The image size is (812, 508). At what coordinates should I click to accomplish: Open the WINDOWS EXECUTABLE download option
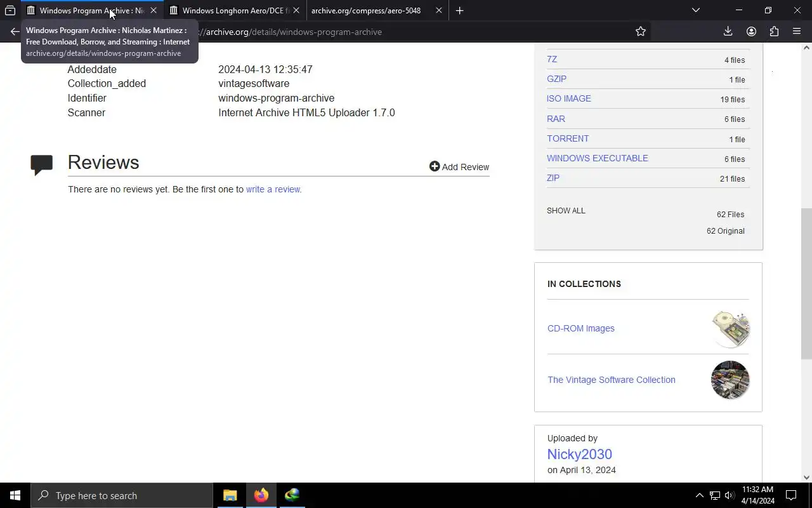pos(598,158)
